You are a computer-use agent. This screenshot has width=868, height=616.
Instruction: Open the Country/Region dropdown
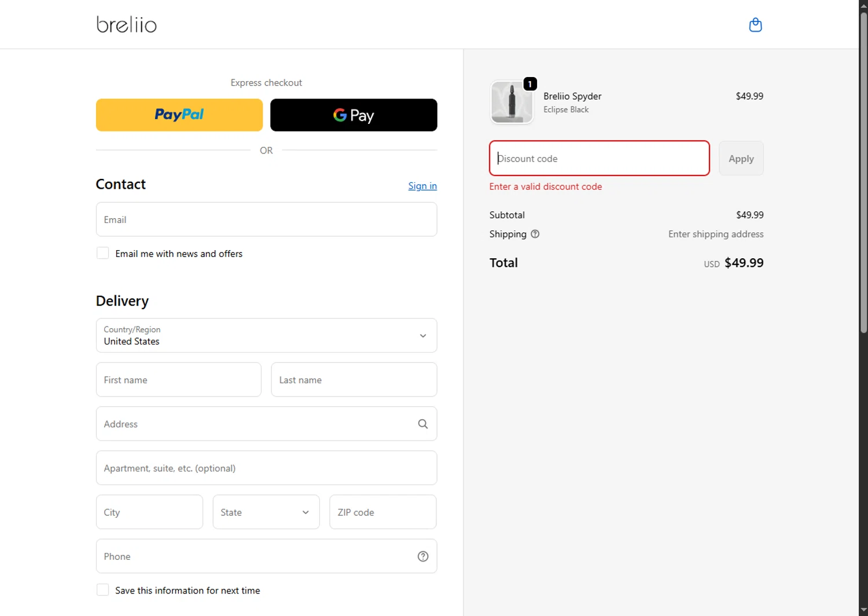(266, 335)
